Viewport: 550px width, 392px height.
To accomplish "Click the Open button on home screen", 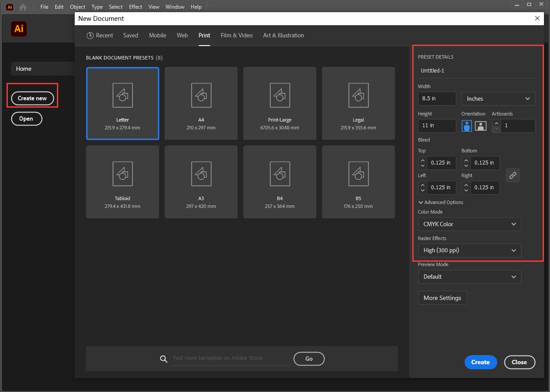I will (26, 119).
